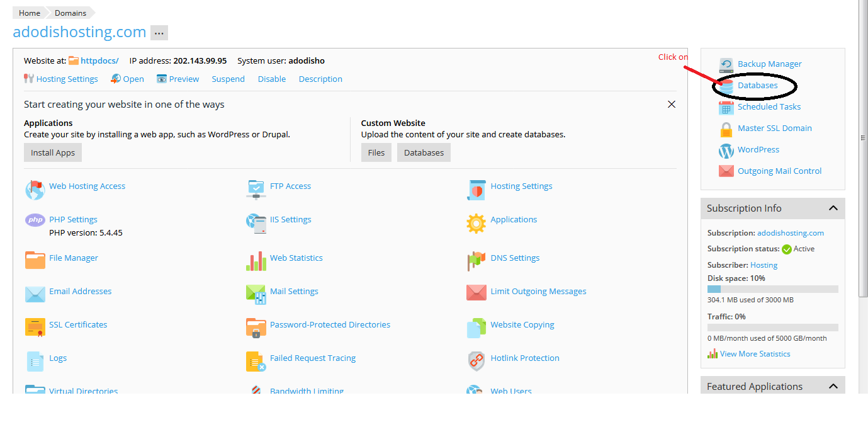Open View More Statistics link
The width and height of the screenshot is (868, 422).
tap(755, 354)
